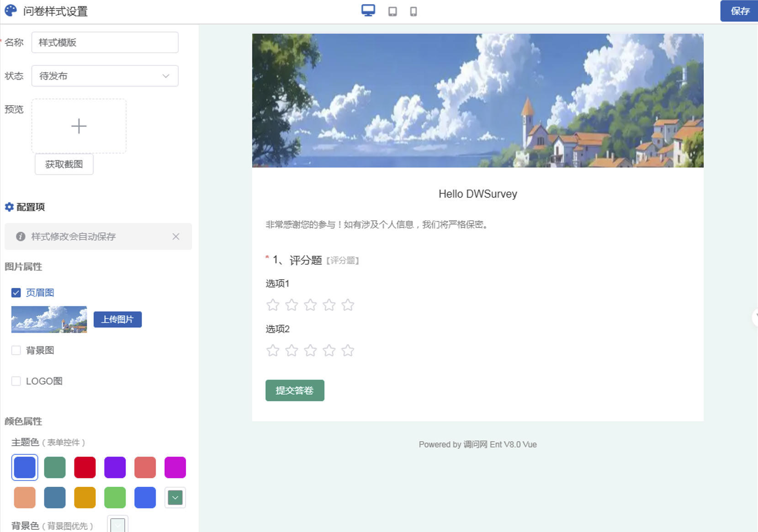The image size is (758, 532).
Task: Click the 选项1 label
Action: (x=277, y=283)
